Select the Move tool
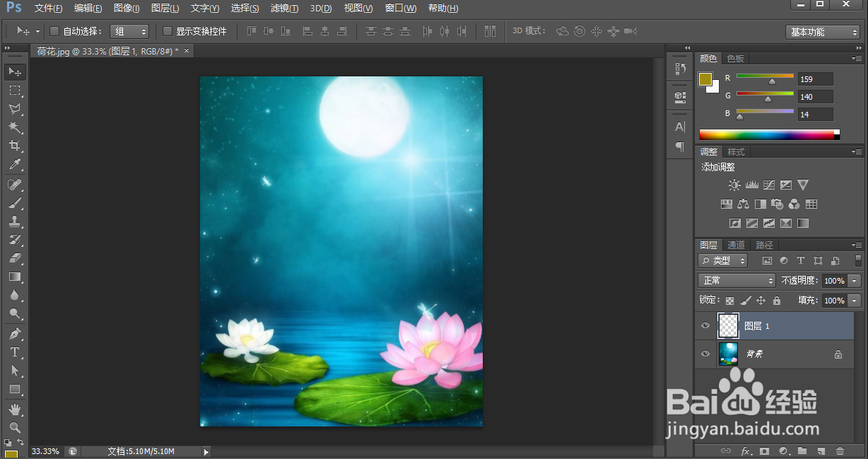The width and height of the screenshot is (868, 459). click(15, 71)
